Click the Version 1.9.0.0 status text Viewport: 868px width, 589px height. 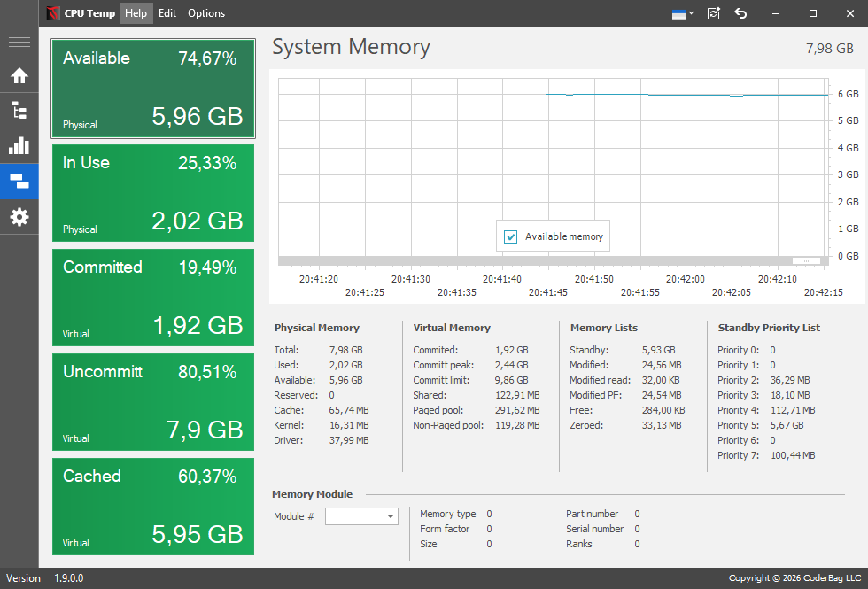[45, 578]
